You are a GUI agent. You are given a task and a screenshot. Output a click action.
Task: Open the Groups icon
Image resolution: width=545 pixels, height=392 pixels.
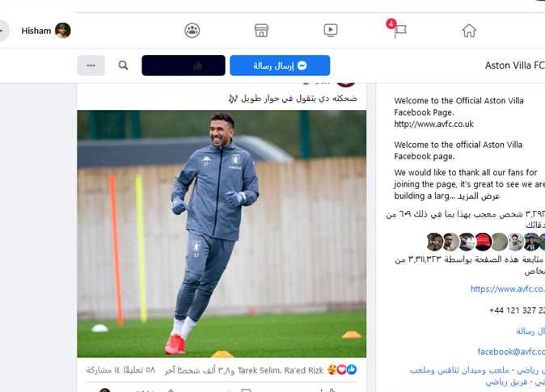192,31
